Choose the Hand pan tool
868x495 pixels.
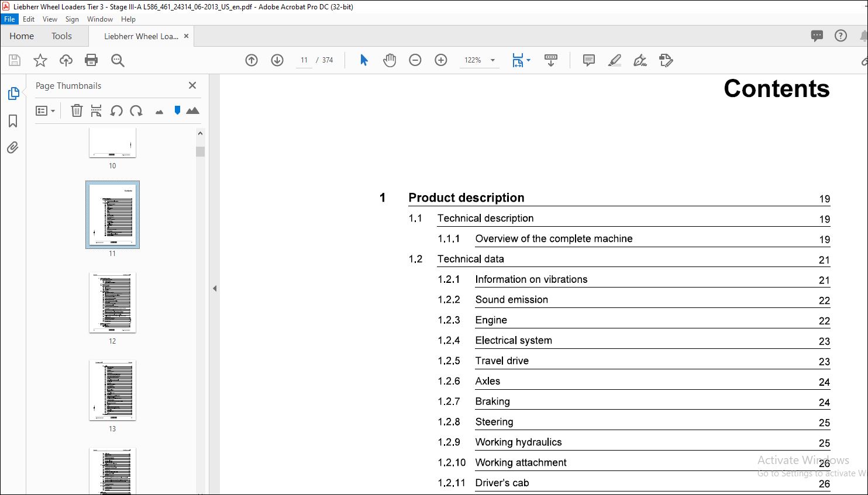pos(390,60)
